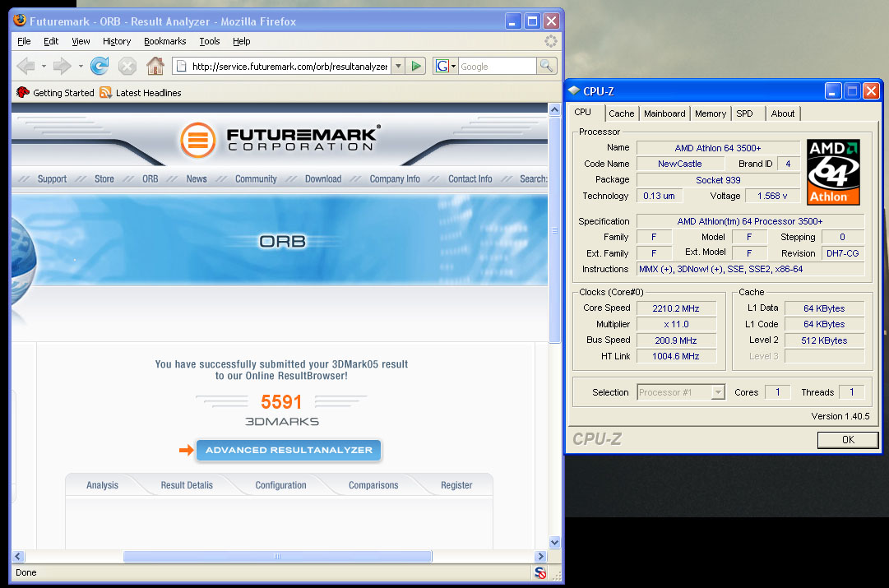The width and height of the screenshot is (889, 588).
Task: Click the Firefox Back arrow button
Action: pyautogui.click(x=26, y=67)
